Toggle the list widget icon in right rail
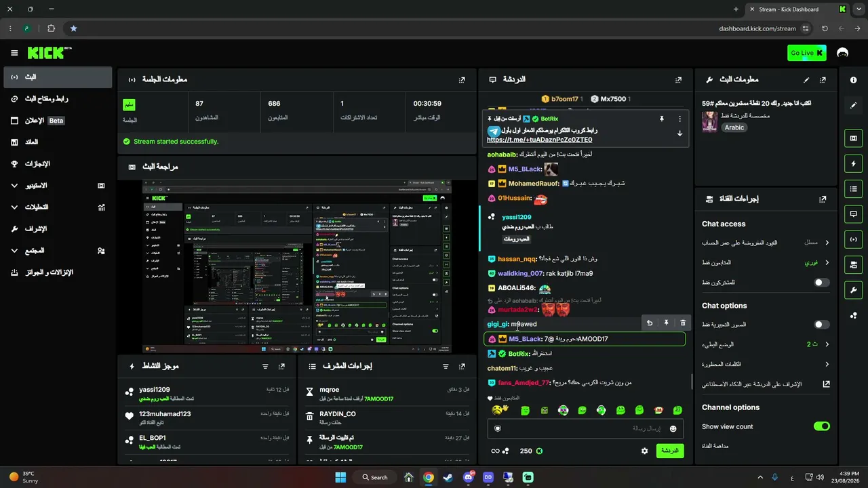This screenshot has height=488, width=868. click(853, 188)
